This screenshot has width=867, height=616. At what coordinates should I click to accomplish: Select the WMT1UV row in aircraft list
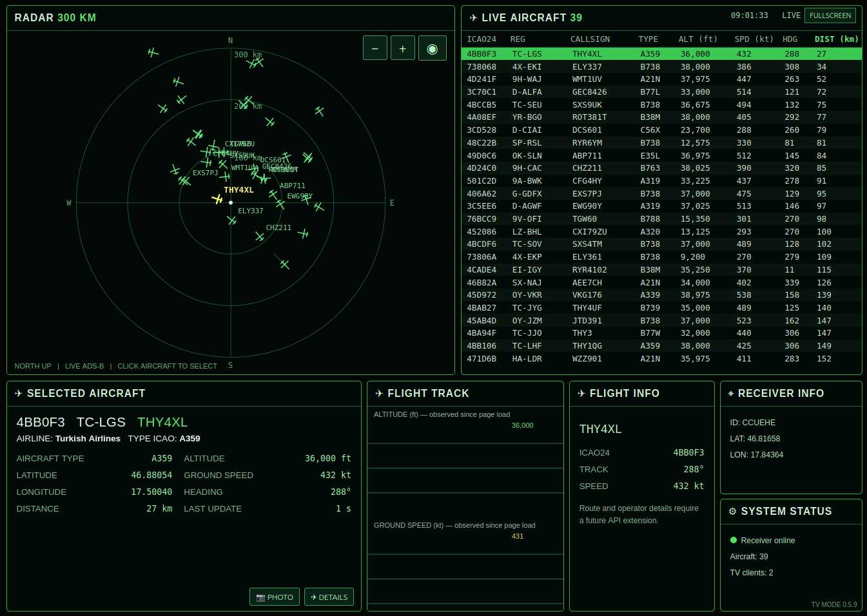click(661, 79)
